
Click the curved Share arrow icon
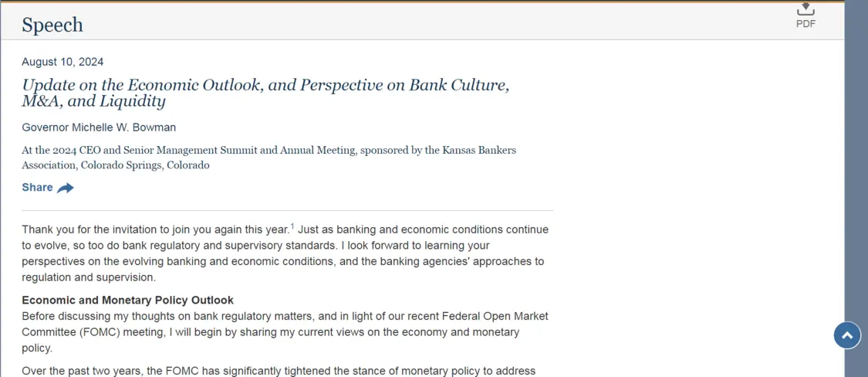pyautogui.click(x=66, y=188)
